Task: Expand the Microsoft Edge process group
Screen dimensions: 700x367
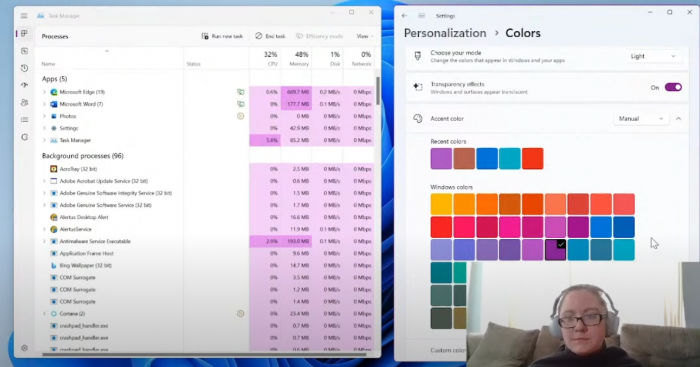Action: coord(44,92)
